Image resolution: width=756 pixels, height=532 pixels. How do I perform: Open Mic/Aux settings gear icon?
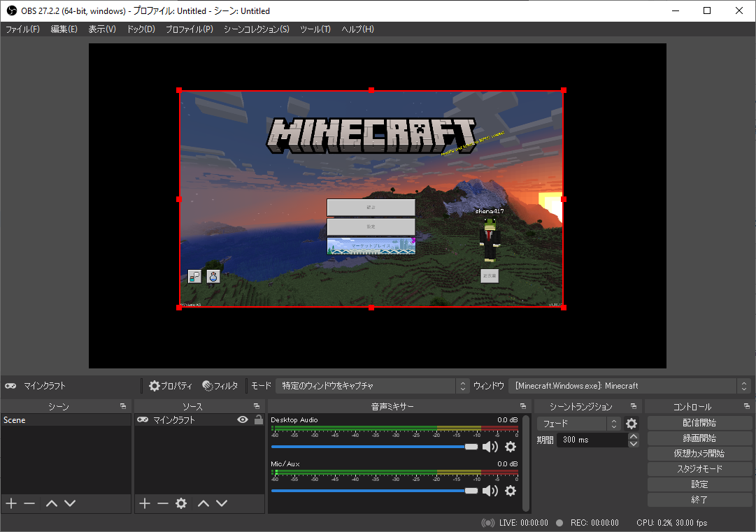[511, 491]
